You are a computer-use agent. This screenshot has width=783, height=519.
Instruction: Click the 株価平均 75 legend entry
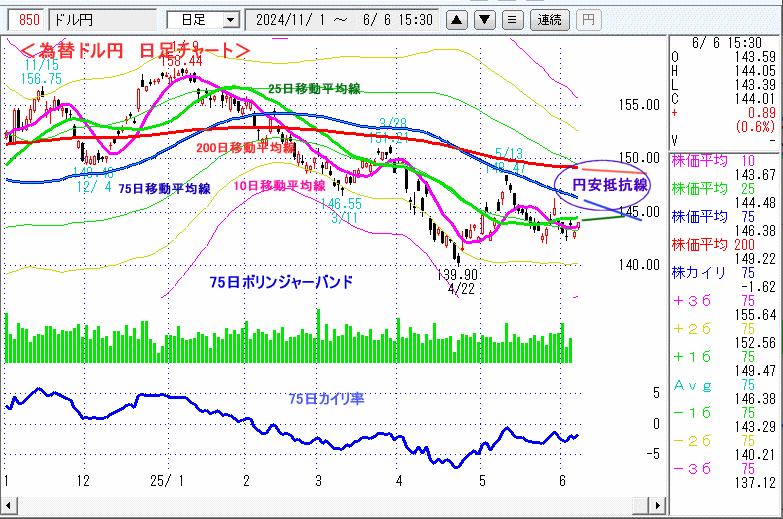(714, 217)
